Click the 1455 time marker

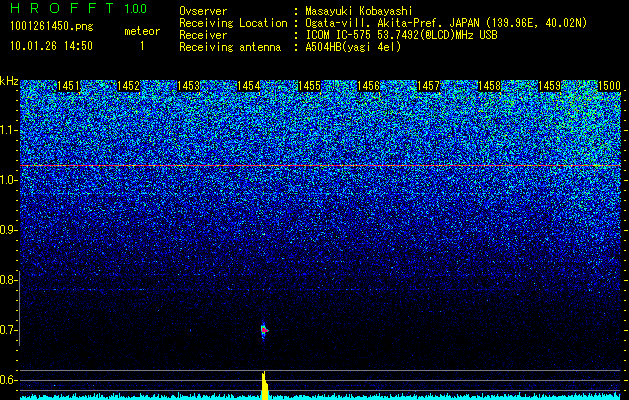309,86
